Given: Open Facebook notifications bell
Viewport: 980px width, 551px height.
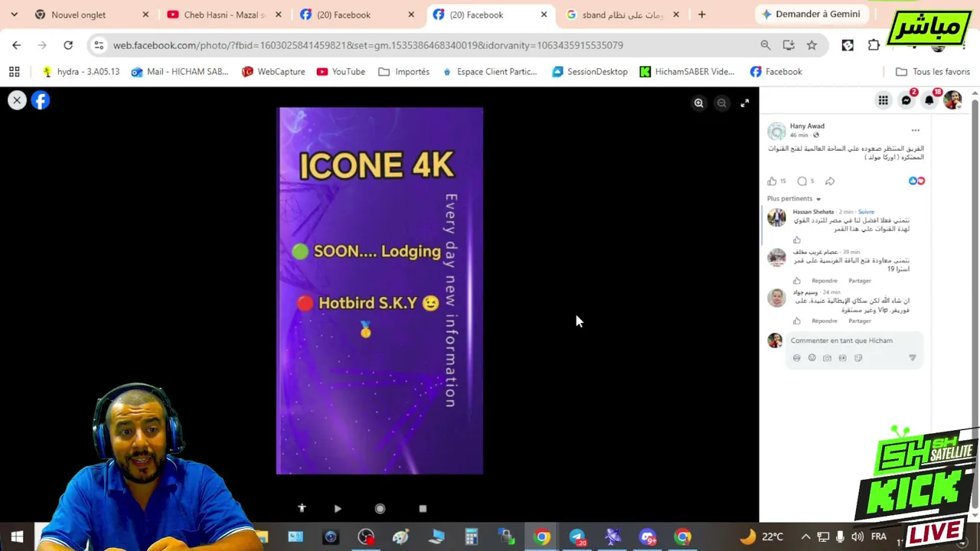Looking at the screenshot, I should tap(929, 100).
